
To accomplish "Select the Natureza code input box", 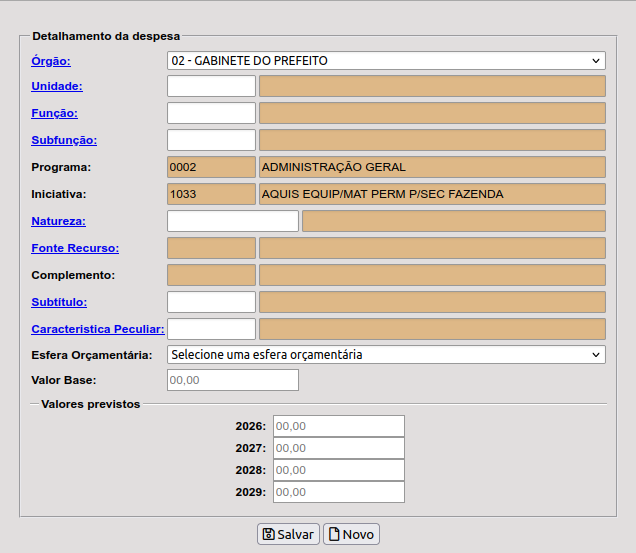I will [232, 221].
